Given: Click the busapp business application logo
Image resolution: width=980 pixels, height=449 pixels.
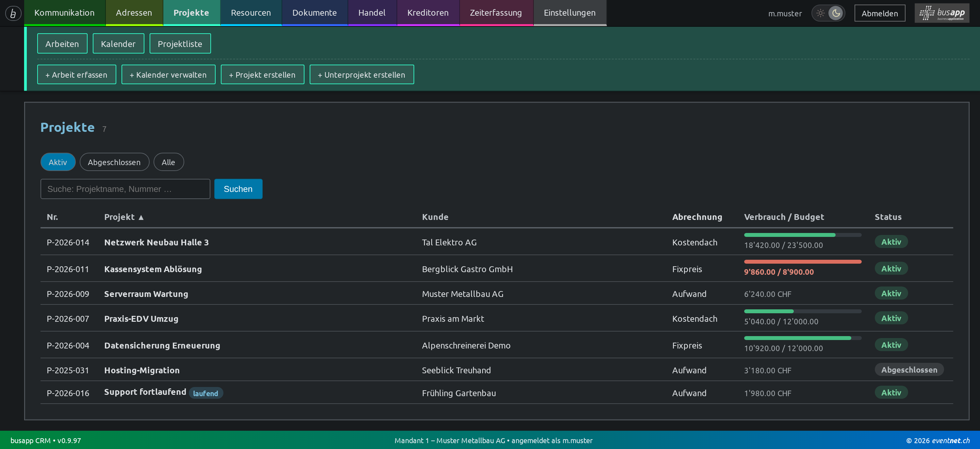Looking at the screenshot, I should click(941, 13).
